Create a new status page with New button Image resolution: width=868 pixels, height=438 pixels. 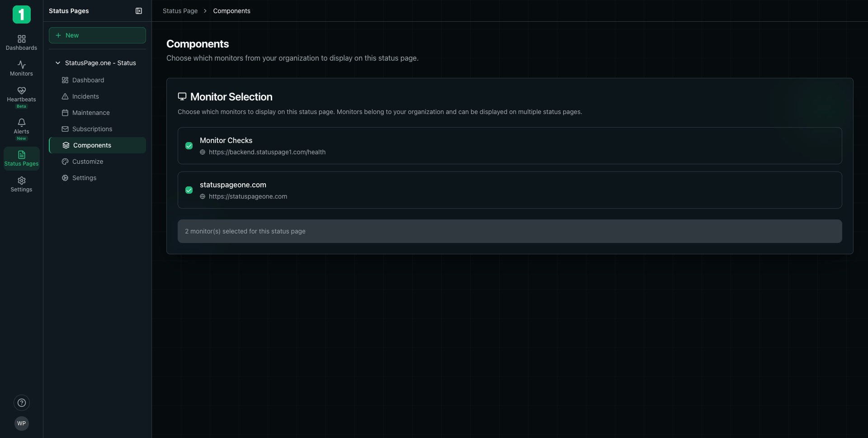(97, 35)
